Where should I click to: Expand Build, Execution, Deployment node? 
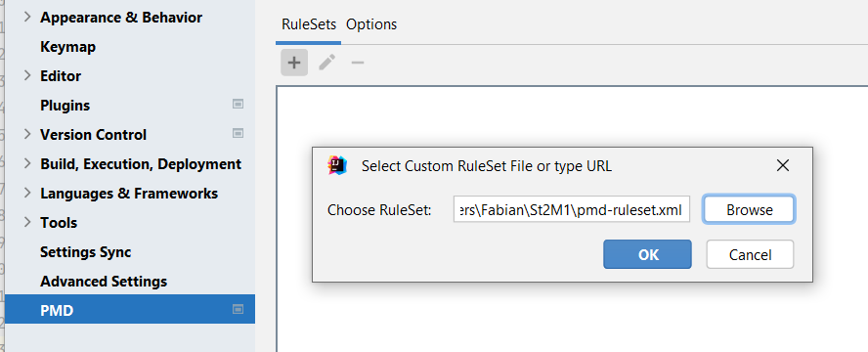[x=27, y=164]
